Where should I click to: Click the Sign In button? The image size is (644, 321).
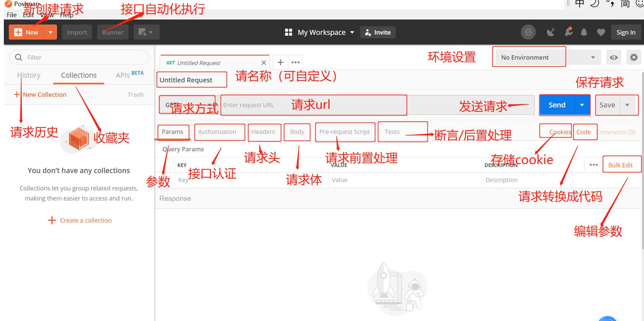coord(626,32)
